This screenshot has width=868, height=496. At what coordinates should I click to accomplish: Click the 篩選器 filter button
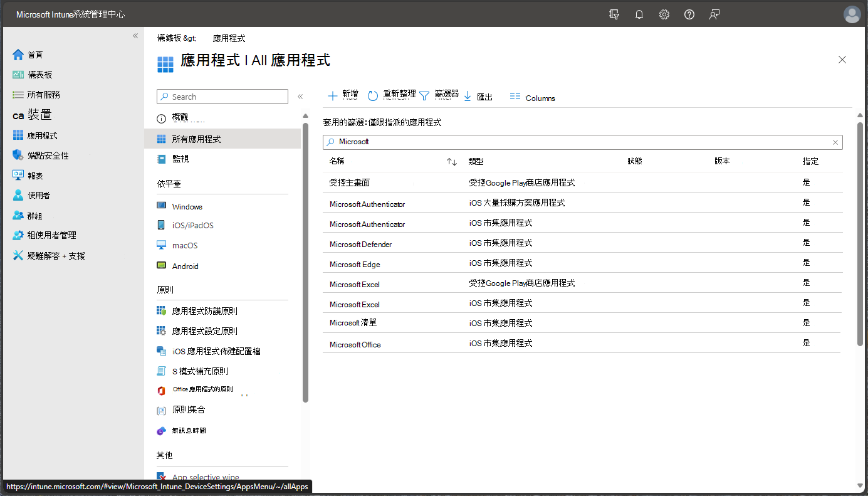coord(439,95)
